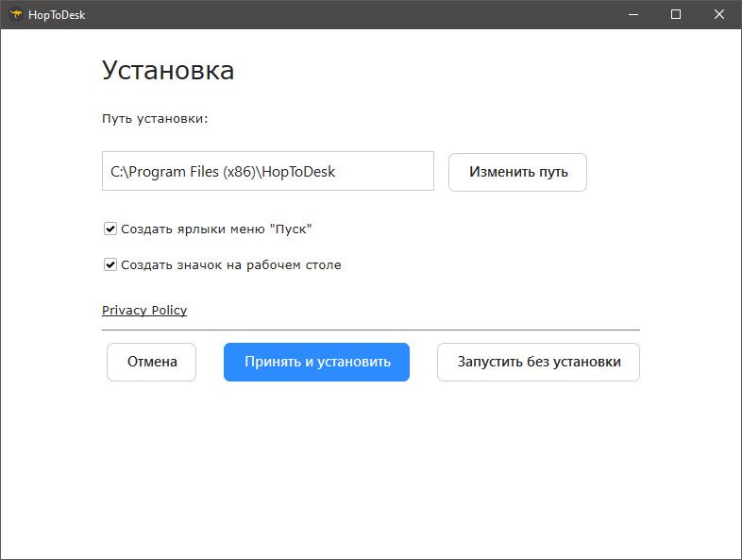
Task: Click the "Установка" heading
Action: click(x=167, y=70)
